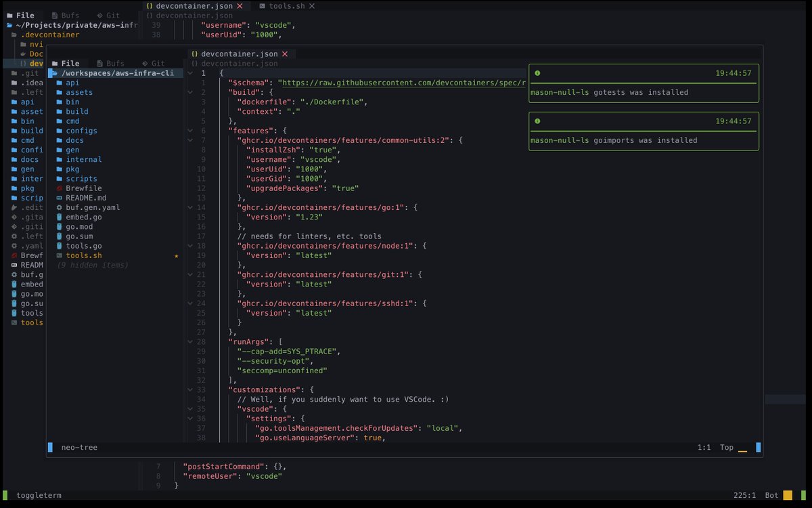Screen dimensions: 812x508
Task: Open the $schema raw.githubusercontent.com URL
Action: pos(403,83)
